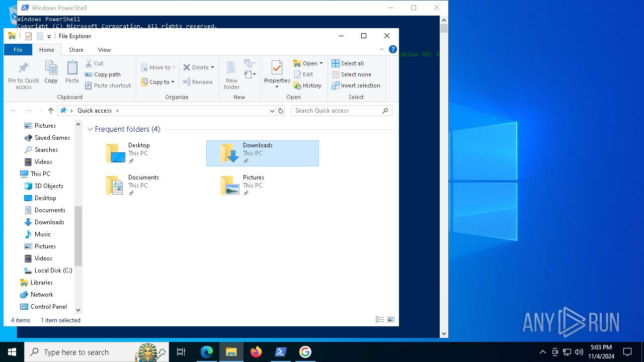Switch to the View tab
The image size is (644, 362).
104,50
